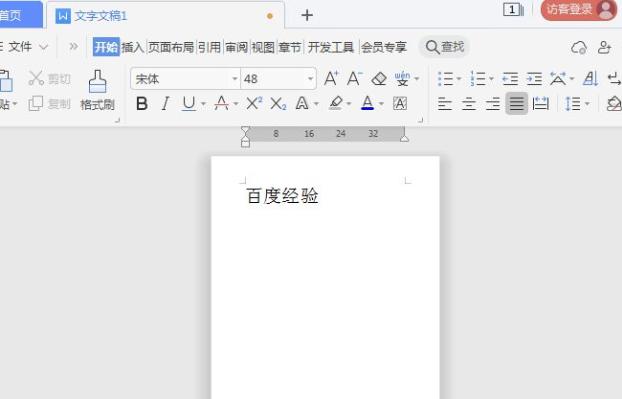Open numbering style dropdown arrow
Image resolution: width=622 pixels, height=399 pixels.
[491, 79]
